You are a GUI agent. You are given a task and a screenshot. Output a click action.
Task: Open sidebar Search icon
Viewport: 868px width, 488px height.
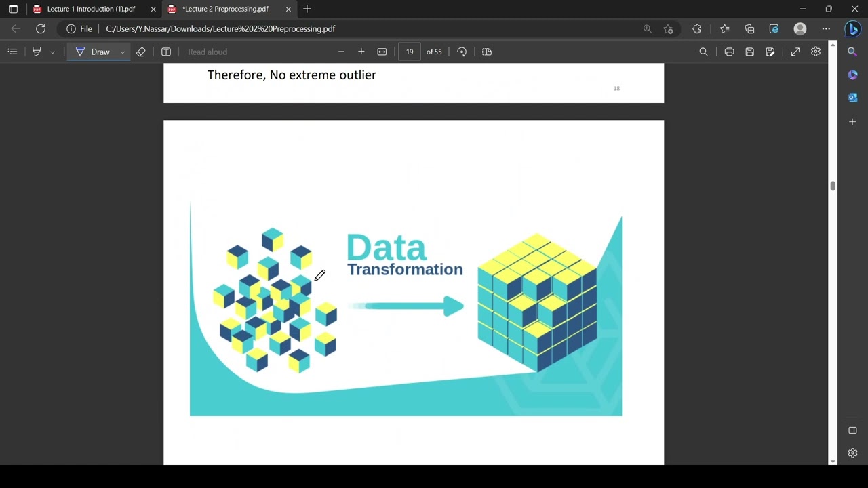(852, 52)
